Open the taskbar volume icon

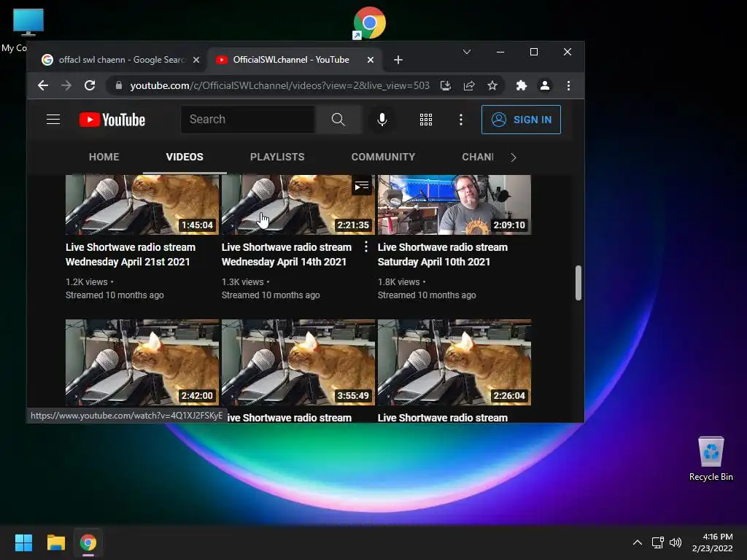tap(676, 542)
